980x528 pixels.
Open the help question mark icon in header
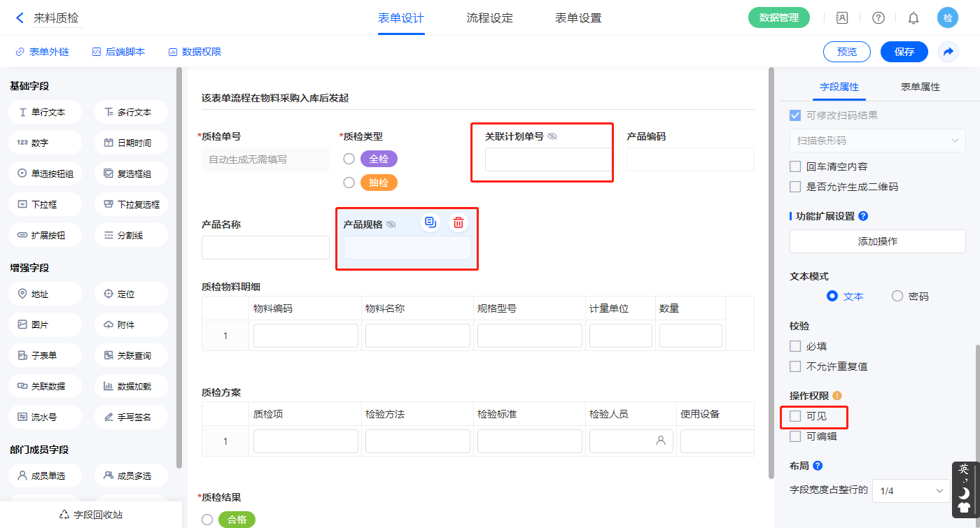[878, 18]
